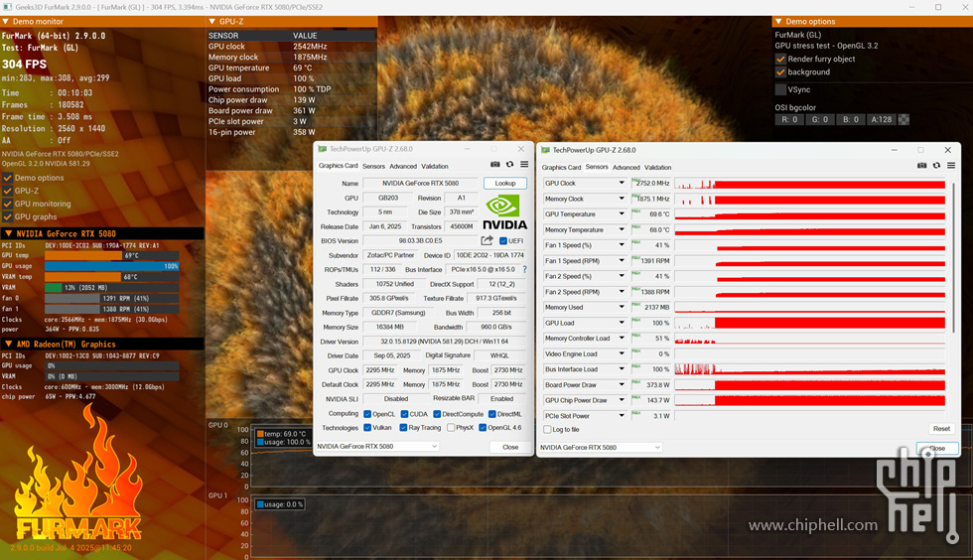The height and width of the screenshot is (560, 973).
Task: Toggle the UEFI checkbox
Action: [x=503, y=241]
